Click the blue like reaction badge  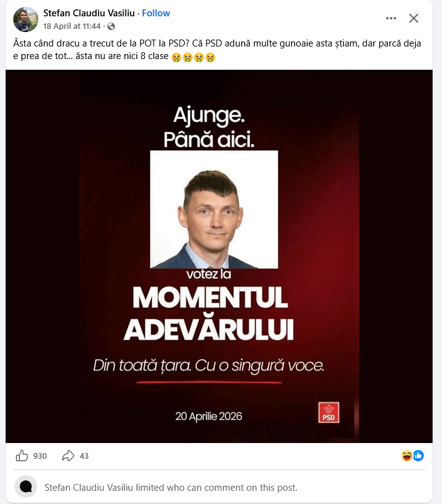pyautogui.click(x=418, y=456)
